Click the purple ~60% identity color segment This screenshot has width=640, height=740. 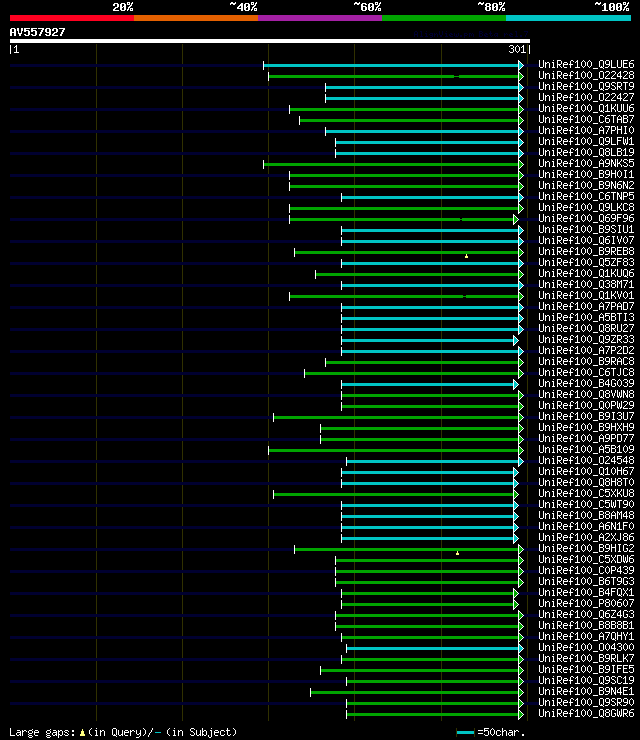(x=320, y=18)
